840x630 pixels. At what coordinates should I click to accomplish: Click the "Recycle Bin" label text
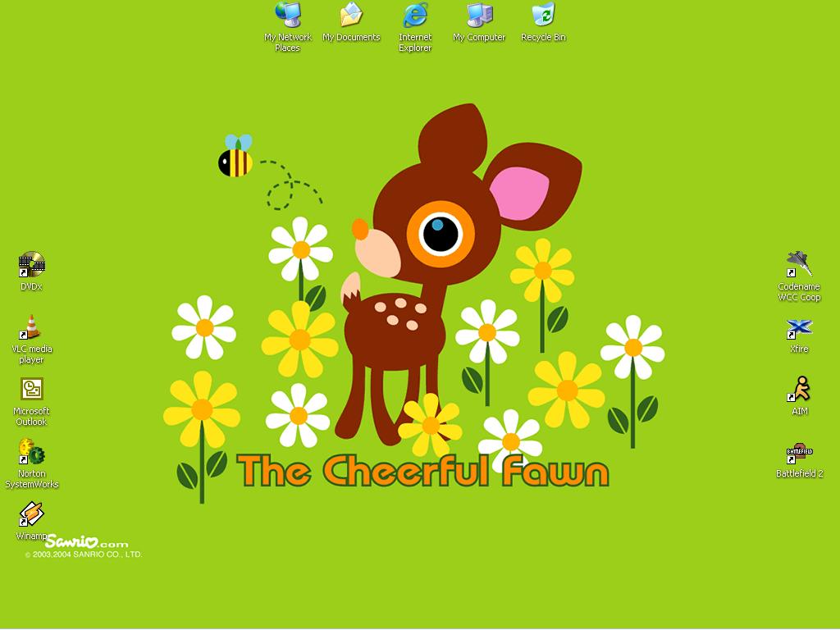[x=543, y=37]
